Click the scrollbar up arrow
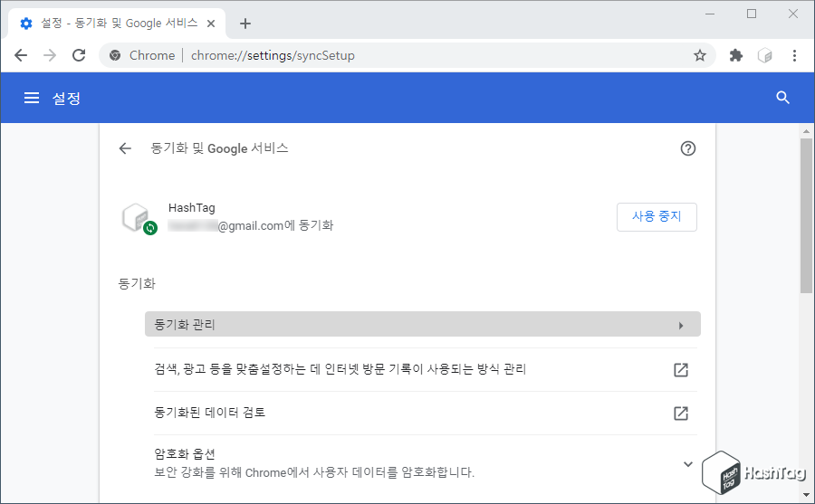Screen dimensions: 815x504 point(806,131)
